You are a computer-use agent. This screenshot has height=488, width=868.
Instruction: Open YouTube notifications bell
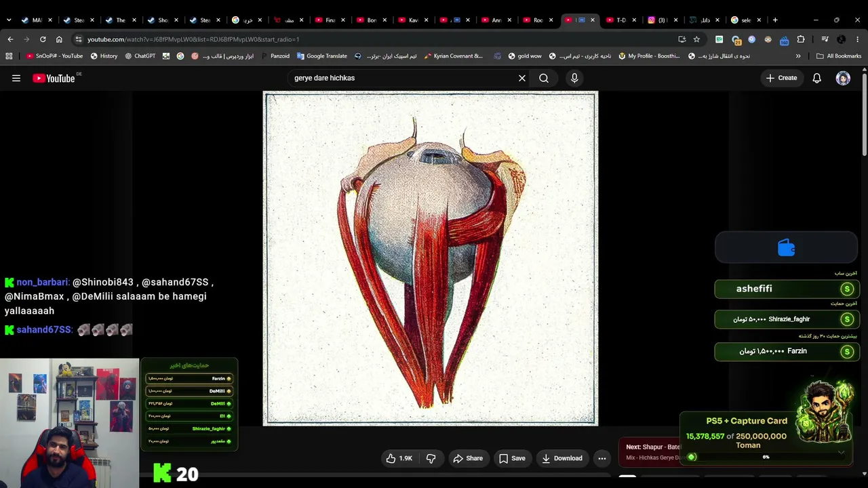(x=817, y=78)
